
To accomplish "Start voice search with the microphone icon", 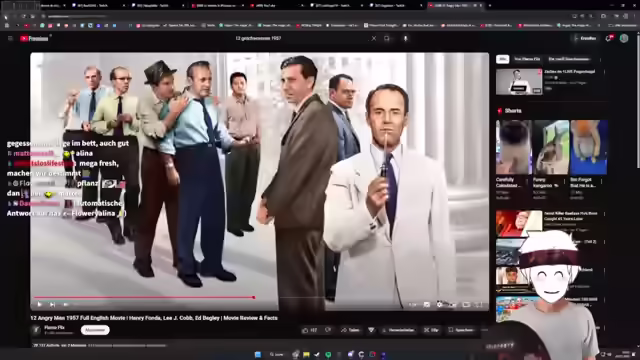I will pyautogui.click(x=405, y=38).
